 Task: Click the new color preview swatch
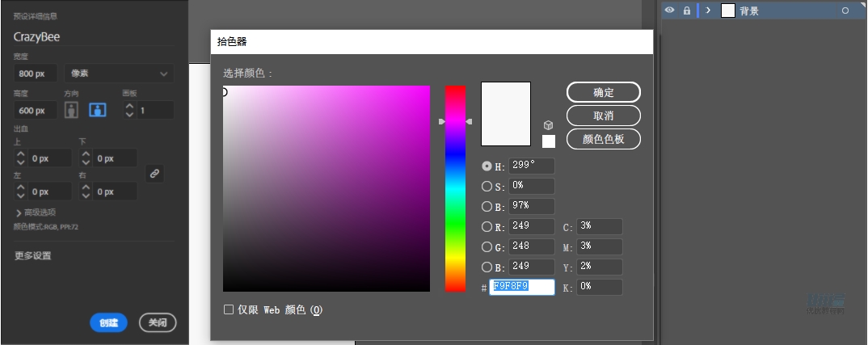pos(506,114)
